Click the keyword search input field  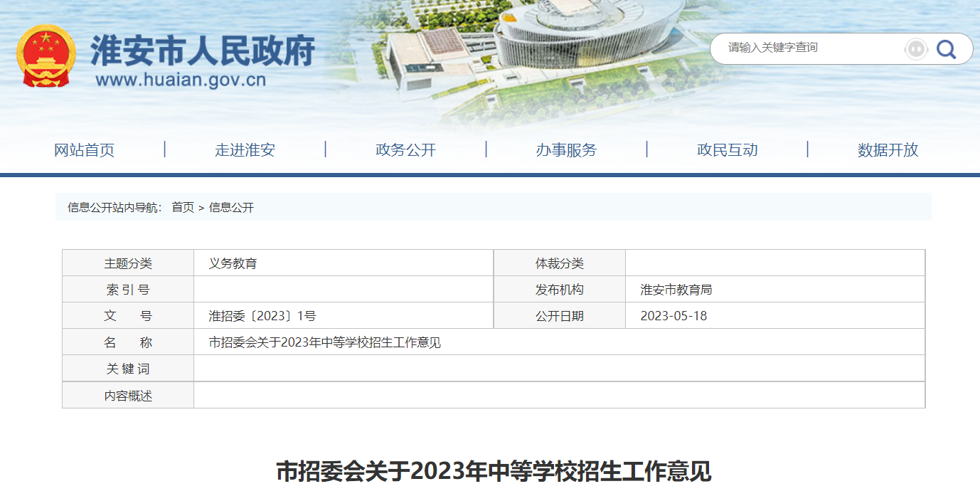(x=811, y=48)
